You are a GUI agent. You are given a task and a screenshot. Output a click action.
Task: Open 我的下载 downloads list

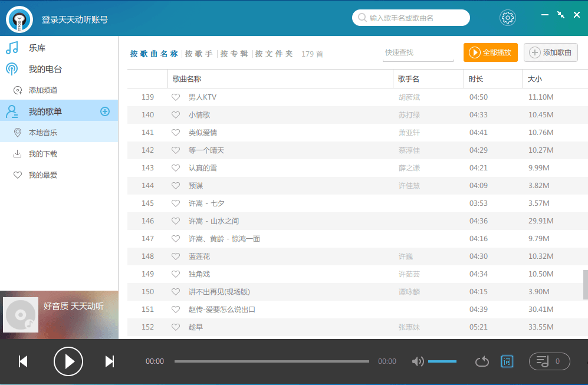tap(43, 154)
